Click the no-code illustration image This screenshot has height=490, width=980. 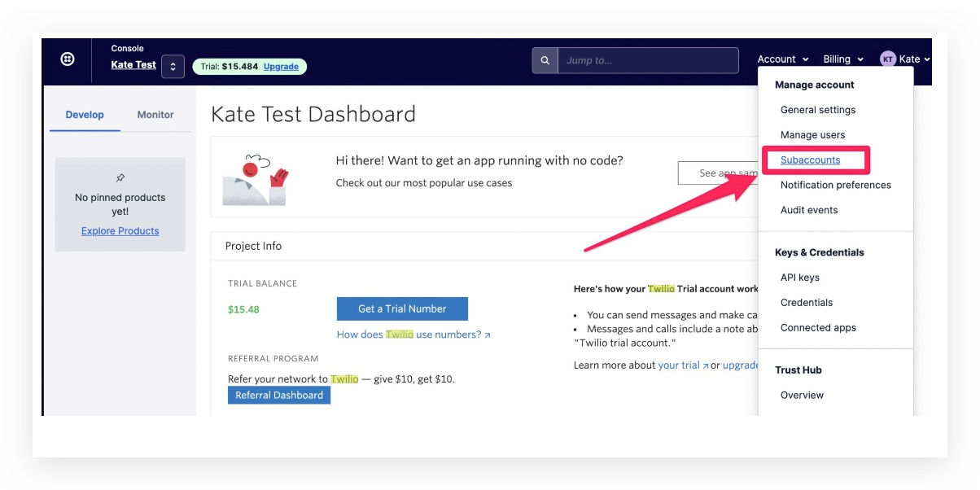(256, 178)
